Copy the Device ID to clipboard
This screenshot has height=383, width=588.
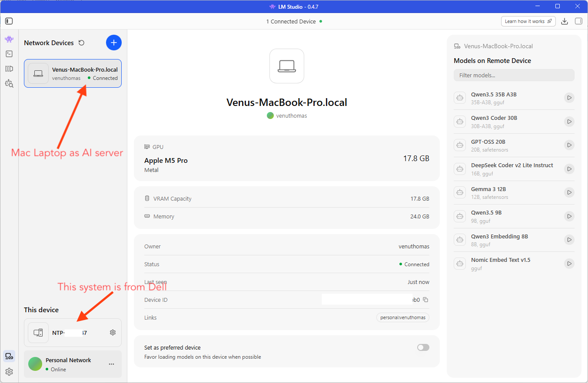426,300
